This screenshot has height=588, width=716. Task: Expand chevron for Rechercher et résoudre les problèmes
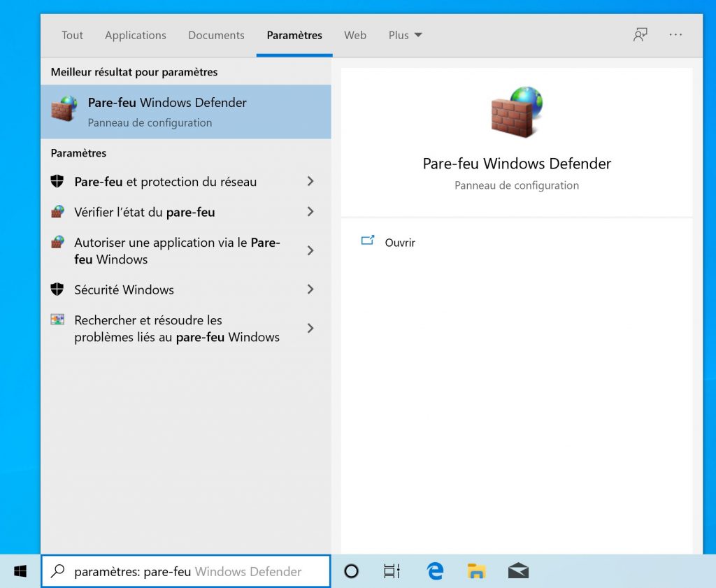(x=310, y=328)
